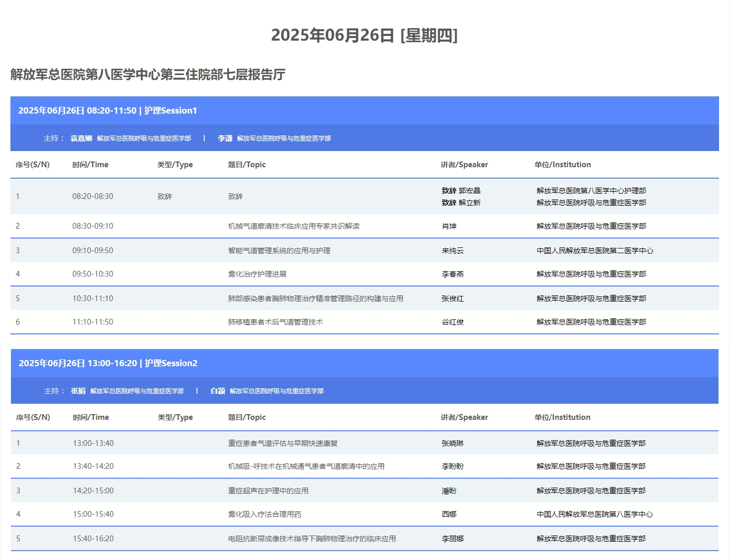Image resolution: width=730 pixels, height=560 pixels.
Task: Click institution 中国人民解放军总医院第二医学中心
Action: [595, 251]
